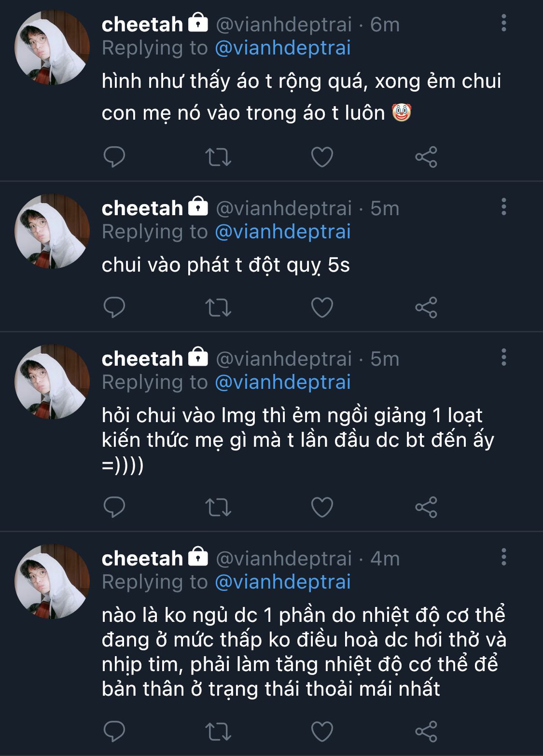543x756 pixels.
Task: Reply to the 'hỏi chui vào lmg' tweet
Action: pyautogui.click(x=114, y=507)
